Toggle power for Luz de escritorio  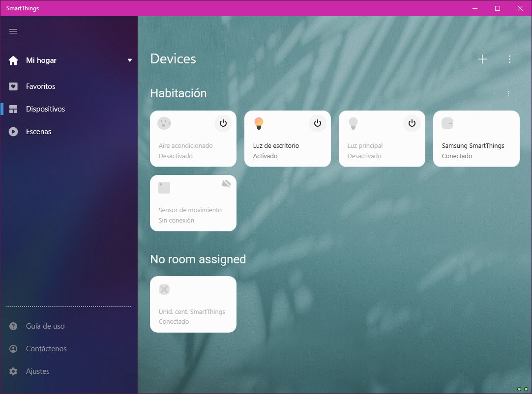tap(318, 123)
